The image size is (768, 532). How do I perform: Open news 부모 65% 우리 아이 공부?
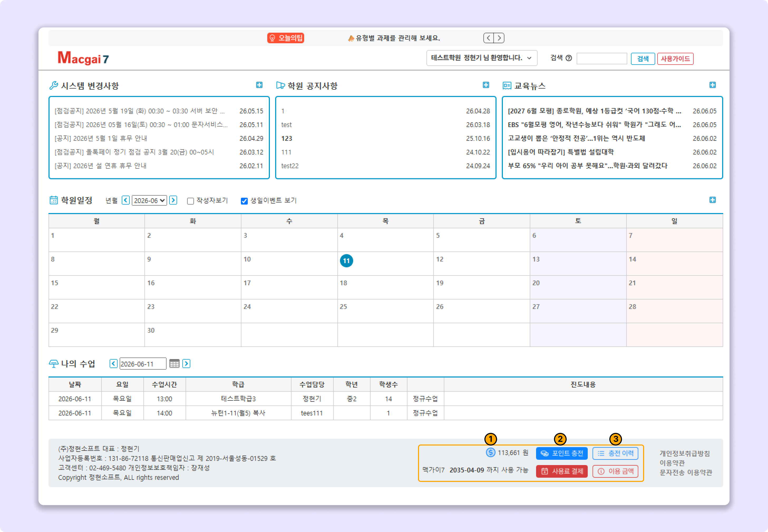tap(587, 166)
